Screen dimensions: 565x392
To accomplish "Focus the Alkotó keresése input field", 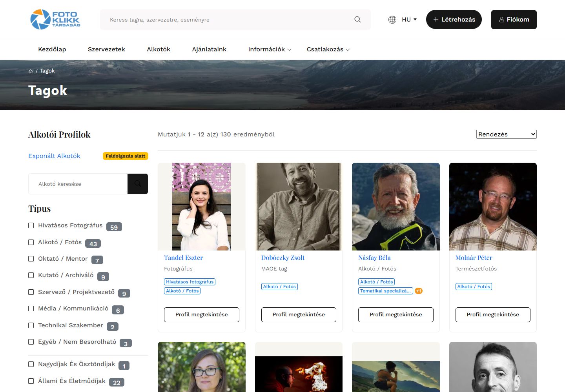I will tap(78, 184).
